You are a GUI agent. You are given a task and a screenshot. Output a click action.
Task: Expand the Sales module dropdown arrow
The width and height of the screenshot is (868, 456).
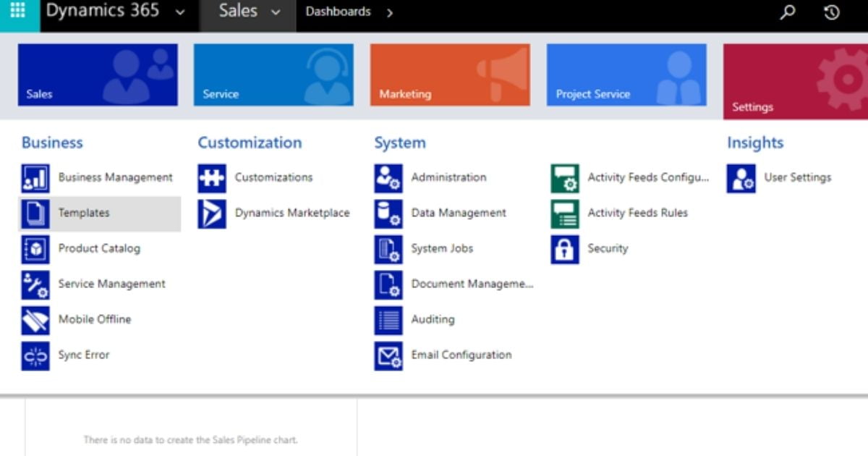pos(275,13)
